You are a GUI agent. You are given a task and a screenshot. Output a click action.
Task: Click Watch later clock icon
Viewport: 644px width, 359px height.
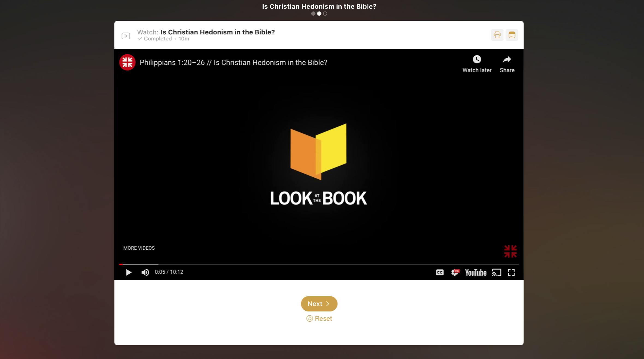point(477,59)
